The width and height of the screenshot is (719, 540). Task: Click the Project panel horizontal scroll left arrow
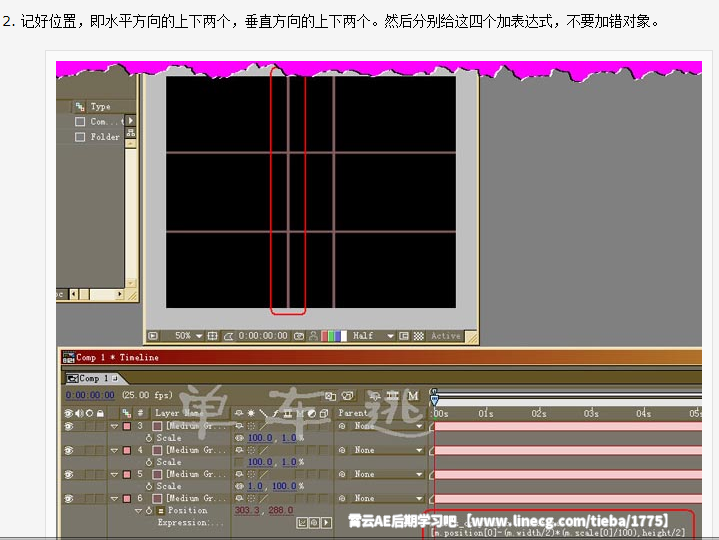point(74,294)
